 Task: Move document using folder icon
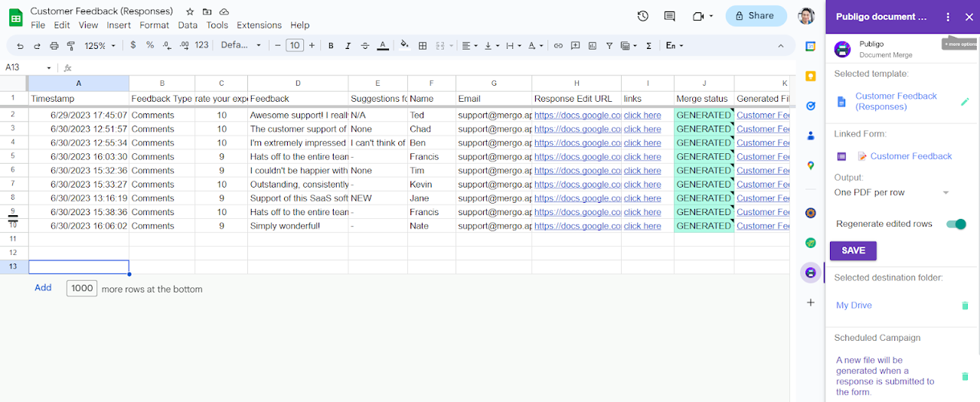click(x=207, y=11)
